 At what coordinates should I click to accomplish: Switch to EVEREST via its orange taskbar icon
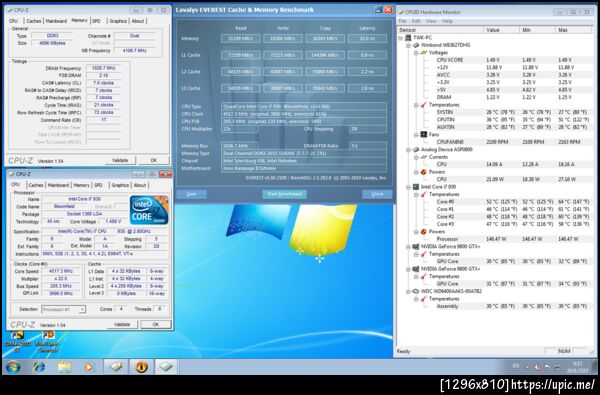pos(141,367)
